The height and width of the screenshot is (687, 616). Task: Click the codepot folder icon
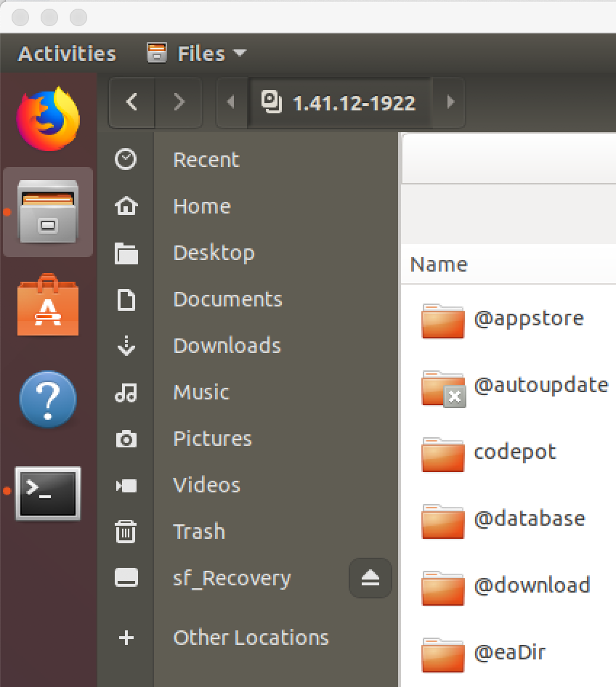pyautogui.click(x=443, y=455)
